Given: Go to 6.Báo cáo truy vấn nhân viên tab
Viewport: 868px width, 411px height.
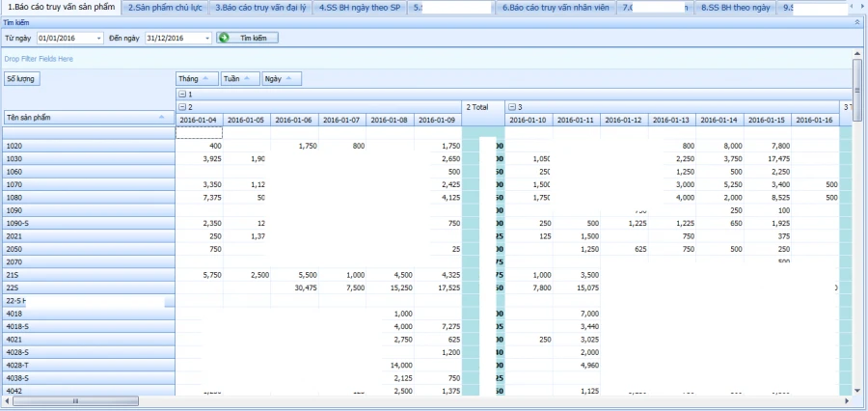Looking at the screenshot, I should click(x=556, y=8).
